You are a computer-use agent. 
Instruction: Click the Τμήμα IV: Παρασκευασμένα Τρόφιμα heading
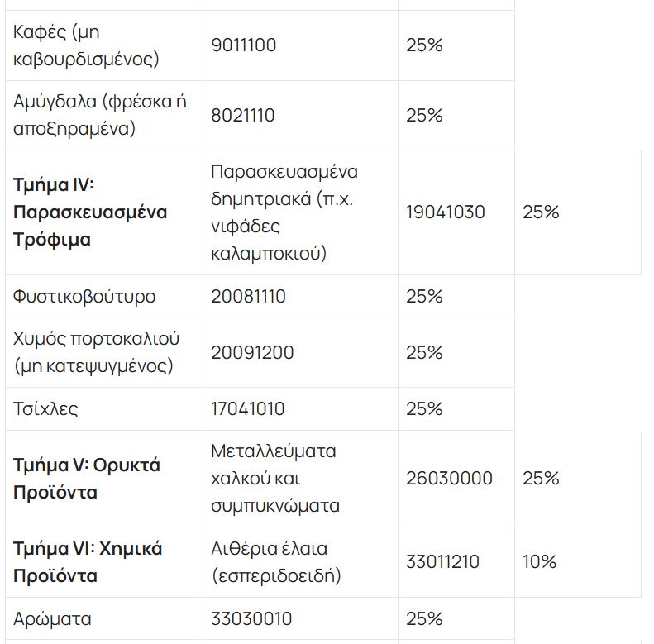(90, 212)
